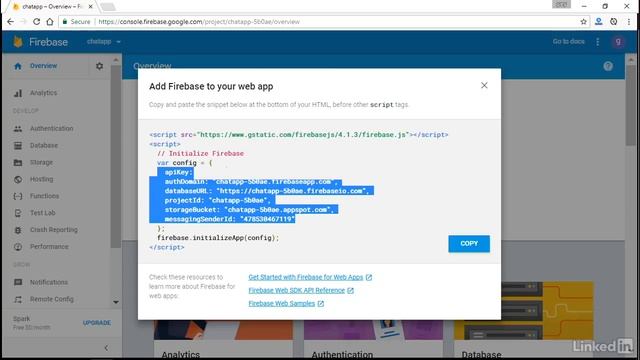This screenshot has width=640, height=360.
Task: Click the browser address bar URL
Action: 199,22
